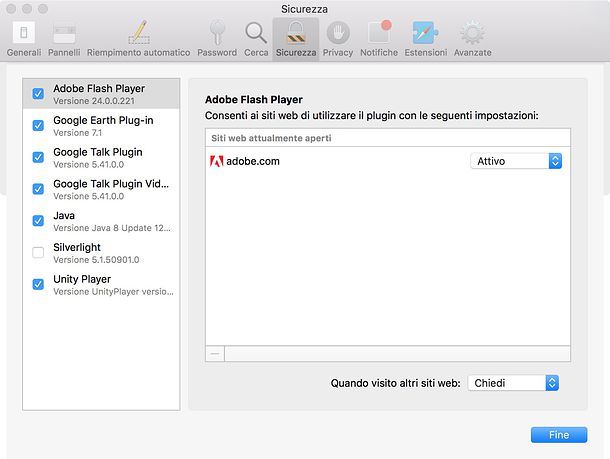Click the Versione Java 8 Update text

(112, 228)
